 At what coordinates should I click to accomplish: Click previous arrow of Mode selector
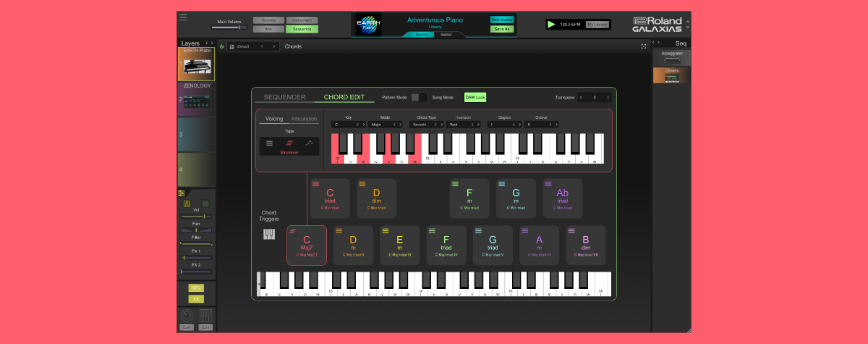[394, 125]
